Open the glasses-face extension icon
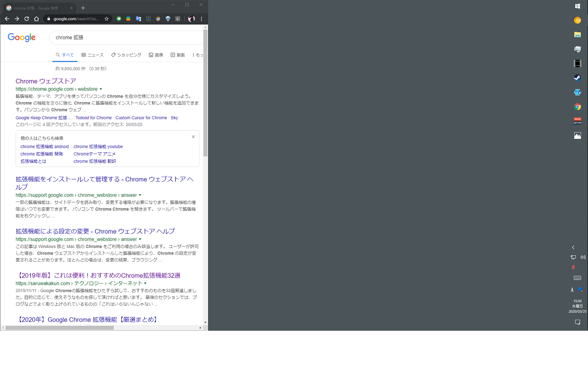588x368 pixels. 158,19
